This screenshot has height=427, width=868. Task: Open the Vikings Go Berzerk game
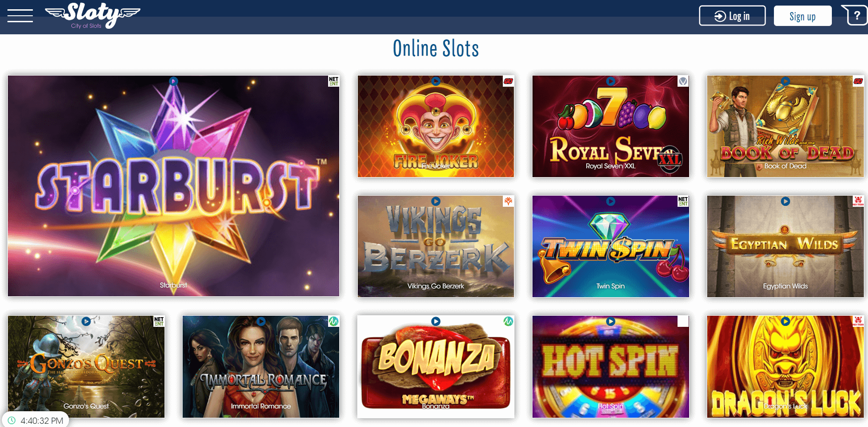point(436,246)
